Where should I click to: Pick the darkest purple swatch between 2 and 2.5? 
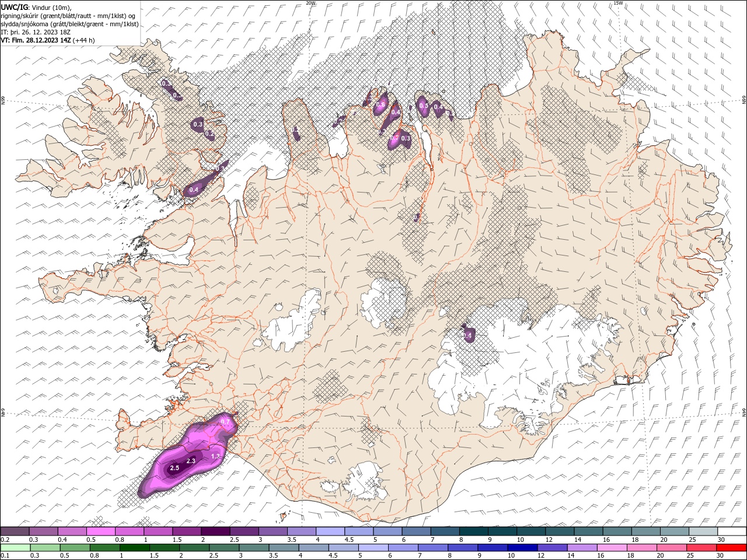click(x=215, y=531)
